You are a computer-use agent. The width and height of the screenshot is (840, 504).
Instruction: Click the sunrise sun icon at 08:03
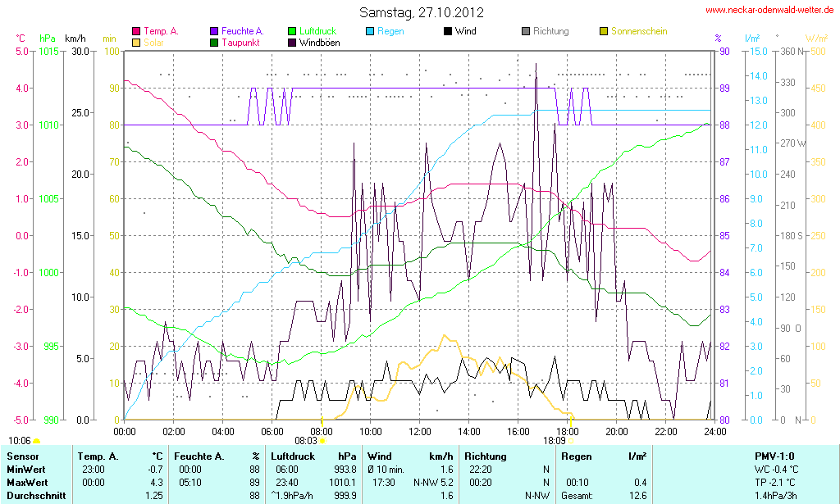322,441
